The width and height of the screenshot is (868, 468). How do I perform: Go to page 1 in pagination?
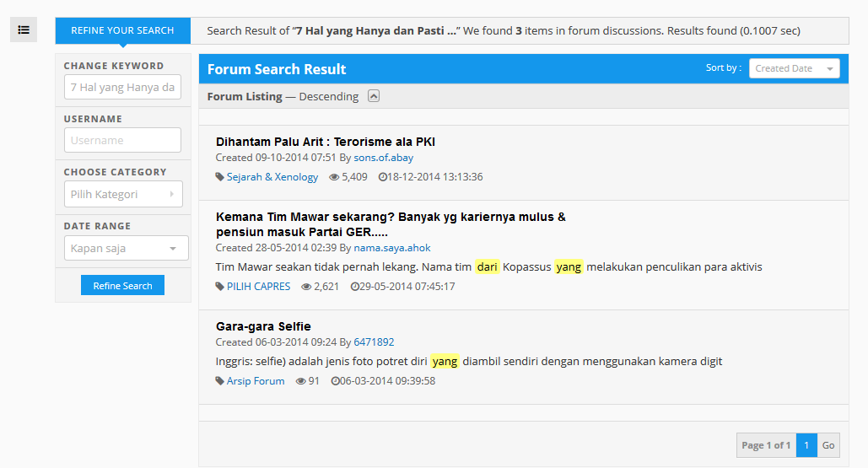[806, 445]
